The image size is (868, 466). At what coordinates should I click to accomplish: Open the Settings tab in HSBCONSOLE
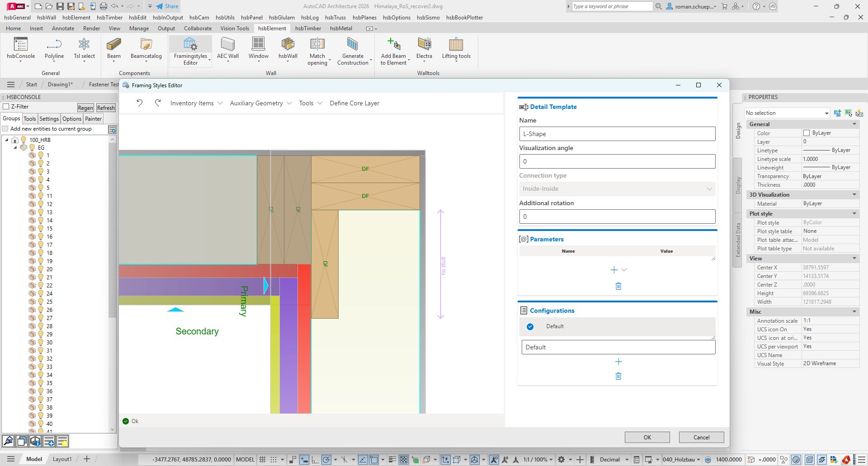tap(49, 119)
